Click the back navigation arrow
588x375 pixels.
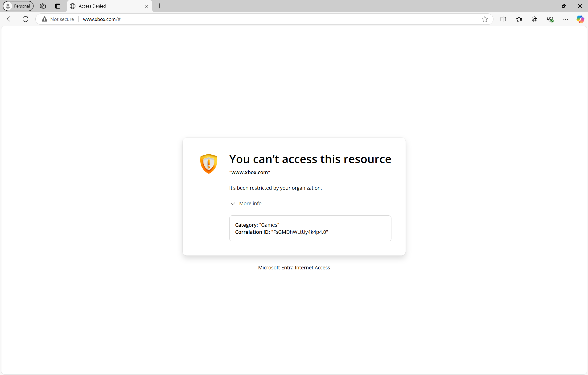(9, 19)
